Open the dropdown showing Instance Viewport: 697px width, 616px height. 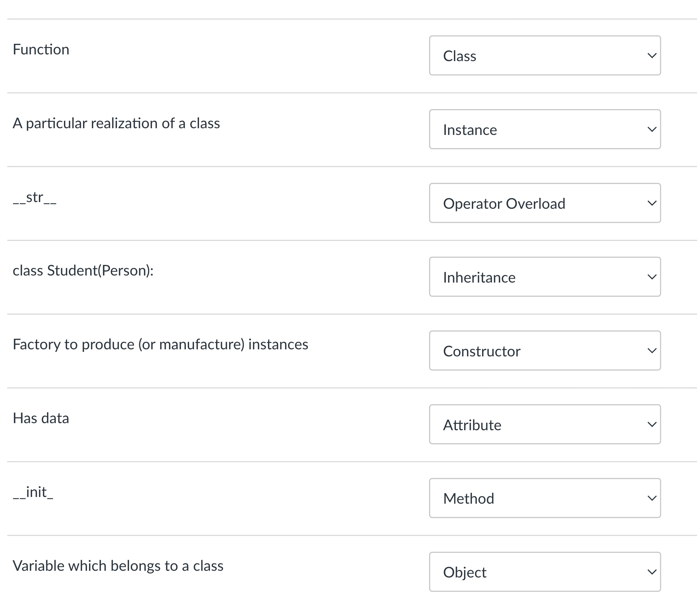click(544, 129)
